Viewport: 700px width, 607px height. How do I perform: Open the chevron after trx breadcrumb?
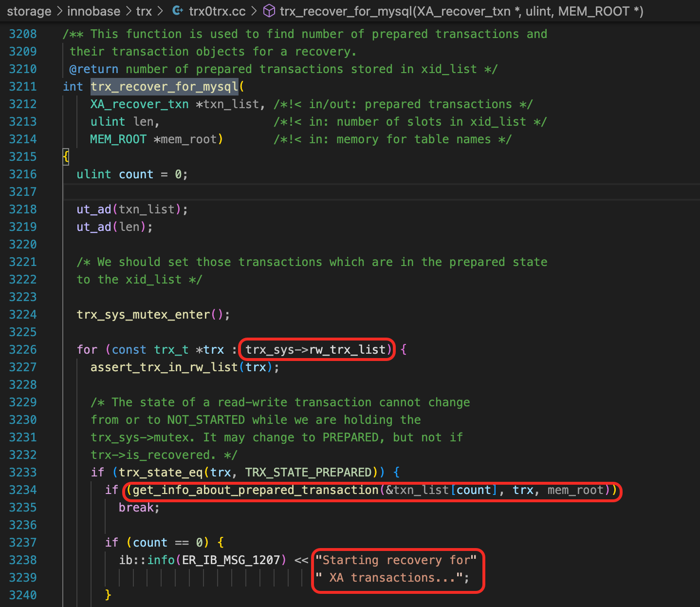tap(160, 11)
